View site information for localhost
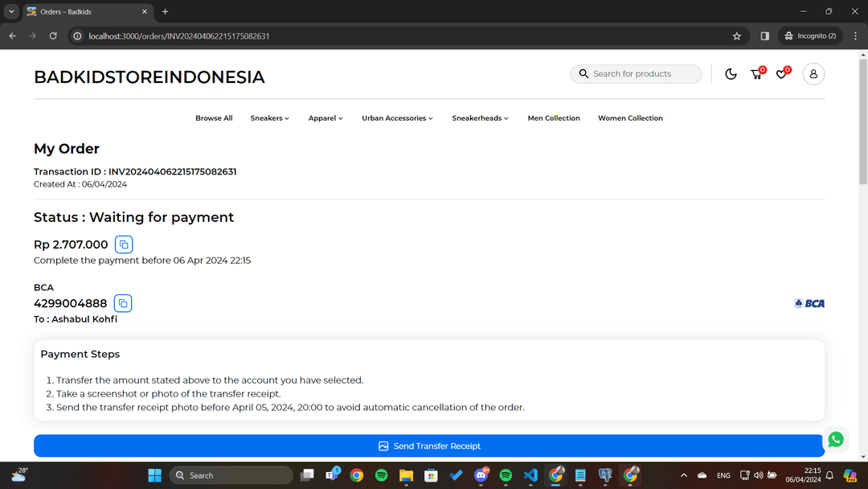 pyautogui.click(x=77, y=36)
